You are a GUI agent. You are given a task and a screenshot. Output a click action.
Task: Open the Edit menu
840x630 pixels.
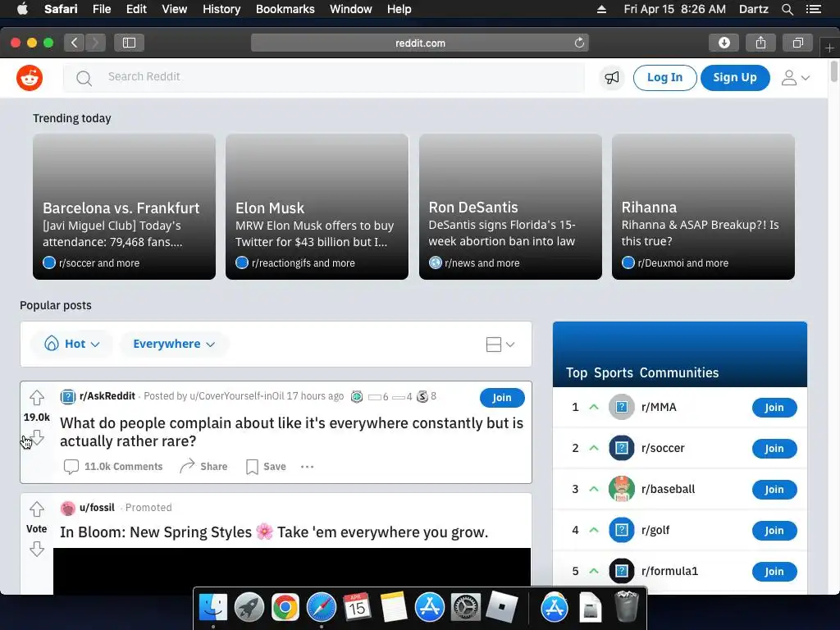136,9
